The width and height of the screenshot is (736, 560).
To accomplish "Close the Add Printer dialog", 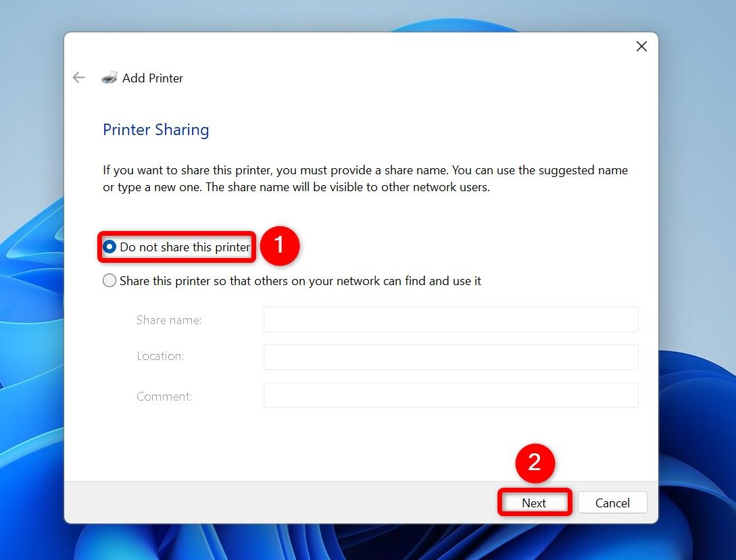I will (641, 47).
